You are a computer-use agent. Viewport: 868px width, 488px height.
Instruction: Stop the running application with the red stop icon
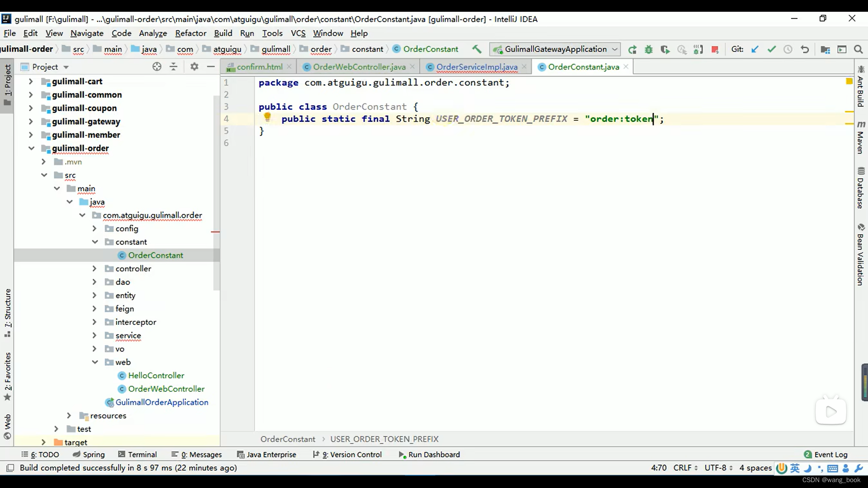715,49
